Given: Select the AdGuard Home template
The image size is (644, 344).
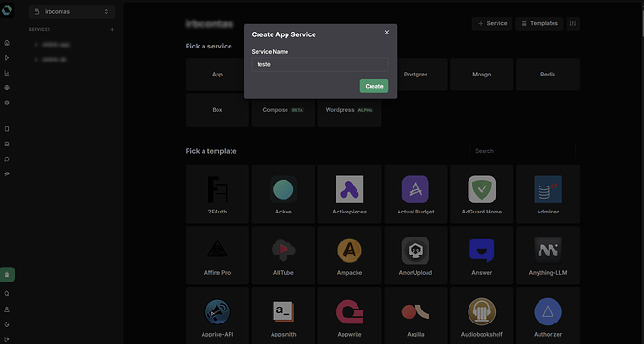Looking at the screenshot, I should (x=482, y=194).
